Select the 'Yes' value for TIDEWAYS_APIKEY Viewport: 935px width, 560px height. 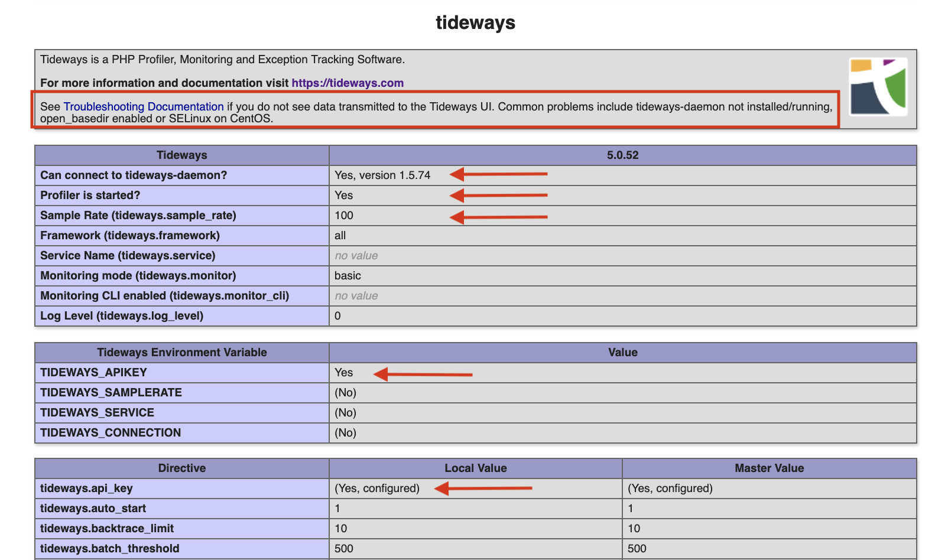[343, 373]
